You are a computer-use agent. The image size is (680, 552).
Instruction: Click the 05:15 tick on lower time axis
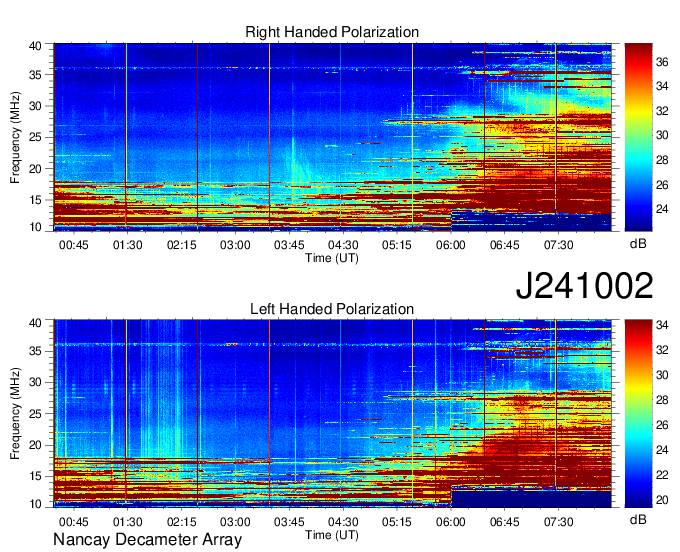(397, 522)
